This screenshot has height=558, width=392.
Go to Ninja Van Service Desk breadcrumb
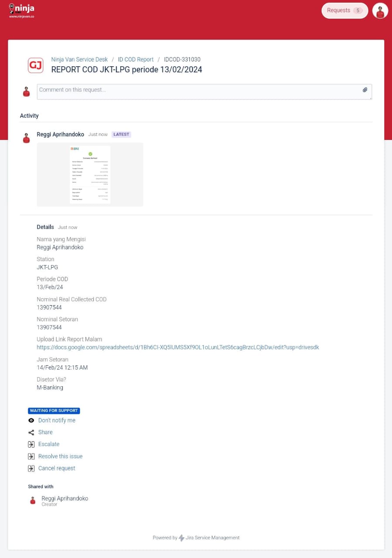click(79, 59)
